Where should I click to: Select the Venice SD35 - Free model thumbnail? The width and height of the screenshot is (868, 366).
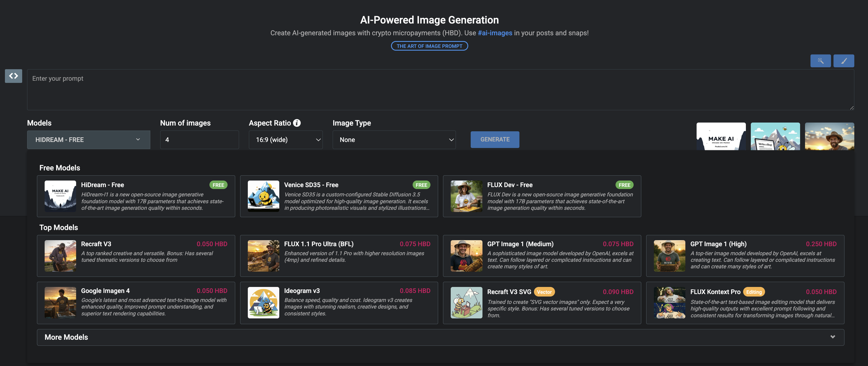coord(263,196)
